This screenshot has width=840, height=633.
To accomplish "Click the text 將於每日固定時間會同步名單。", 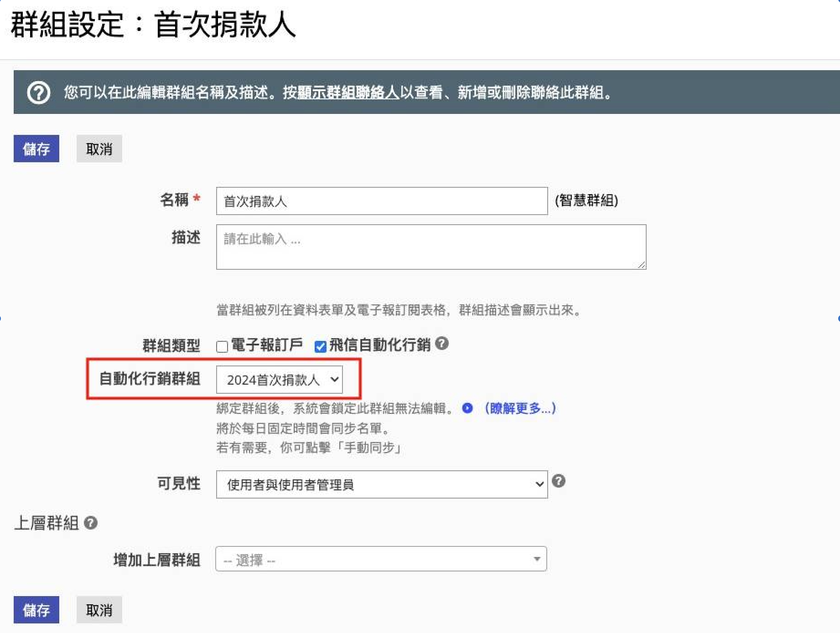I will 303,428.
